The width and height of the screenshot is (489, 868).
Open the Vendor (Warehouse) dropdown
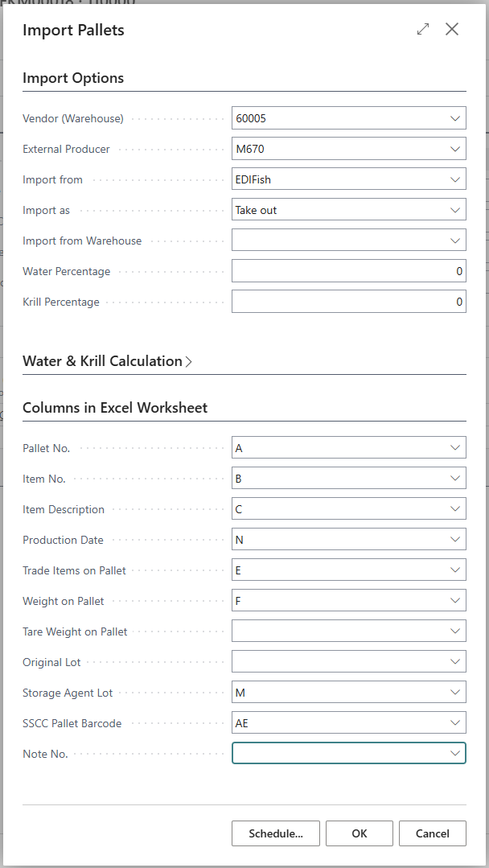[455, 118]
